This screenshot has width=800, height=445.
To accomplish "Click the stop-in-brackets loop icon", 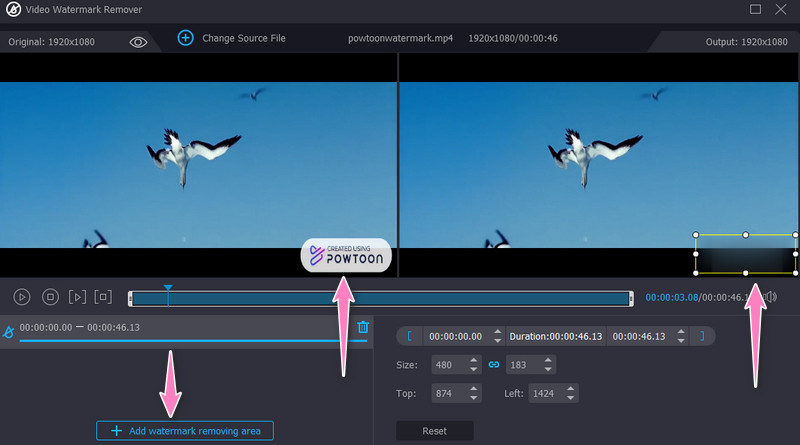I will coord(103,297).
